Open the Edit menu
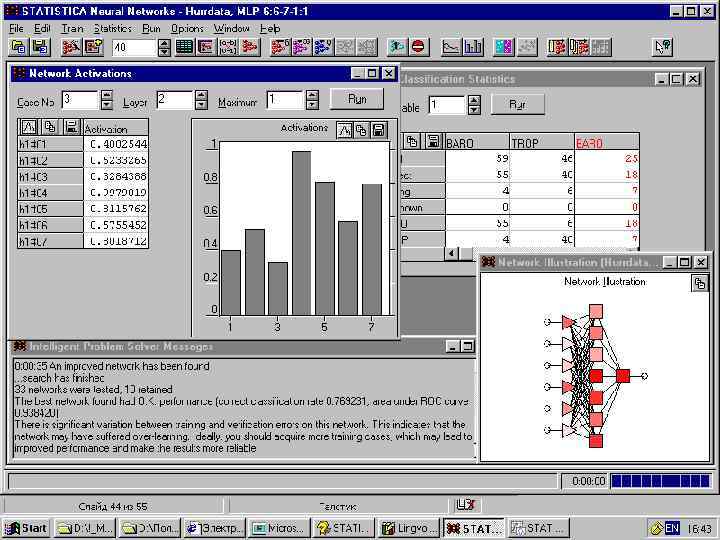720x540 pixels. (42, 28)
